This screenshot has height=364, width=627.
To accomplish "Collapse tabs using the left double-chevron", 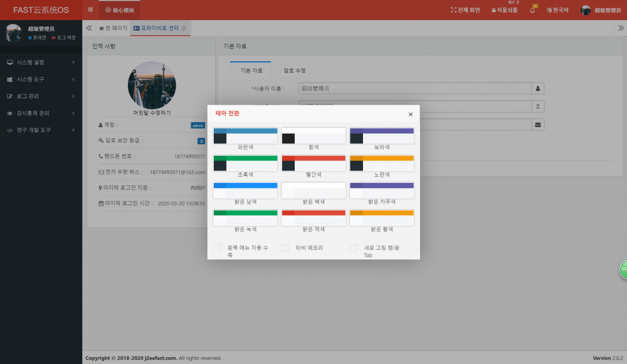I will click(x=88, y=28).
